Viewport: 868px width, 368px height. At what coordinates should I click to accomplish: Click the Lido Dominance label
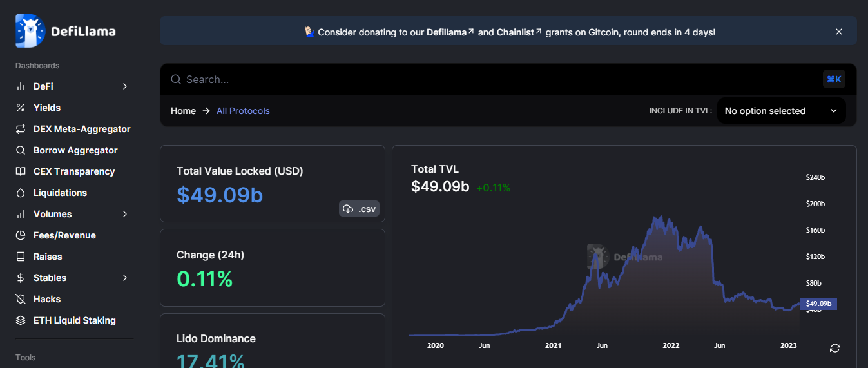[216, 338]
